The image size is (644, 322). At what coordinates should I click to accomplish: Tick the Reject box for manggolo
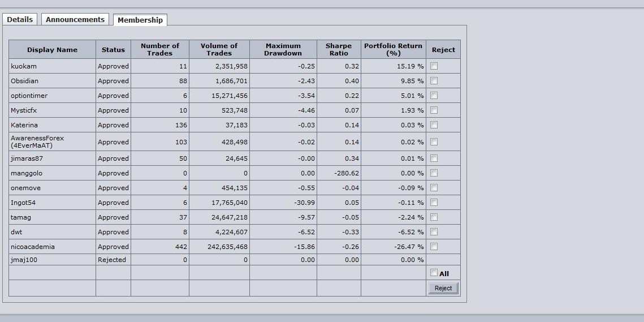[x=434, y=173]
